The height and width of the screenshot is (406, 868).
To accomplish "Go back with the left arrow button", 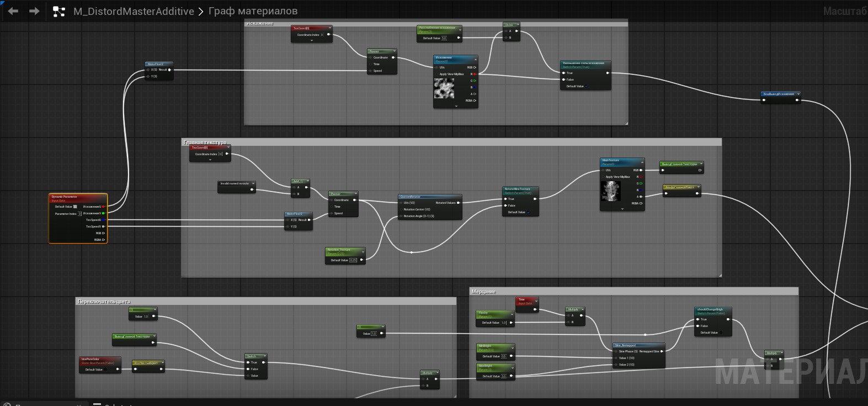I will point(13,11).
